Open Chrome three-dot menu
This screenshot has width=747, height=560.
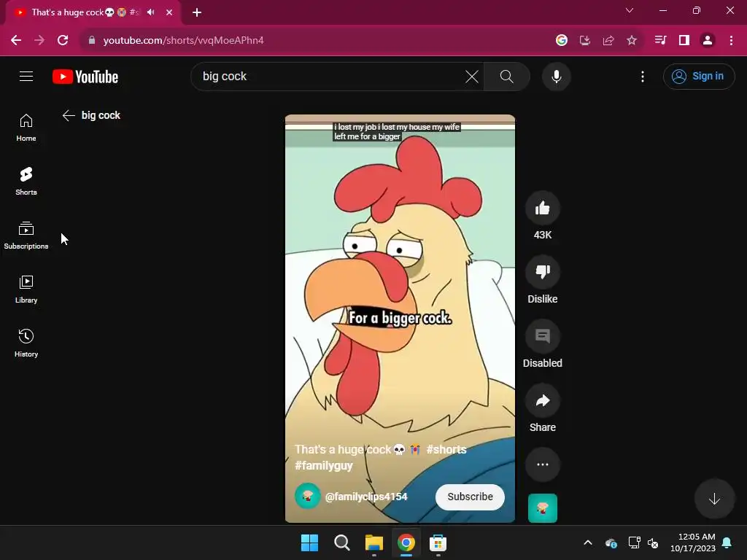(731, 40)
